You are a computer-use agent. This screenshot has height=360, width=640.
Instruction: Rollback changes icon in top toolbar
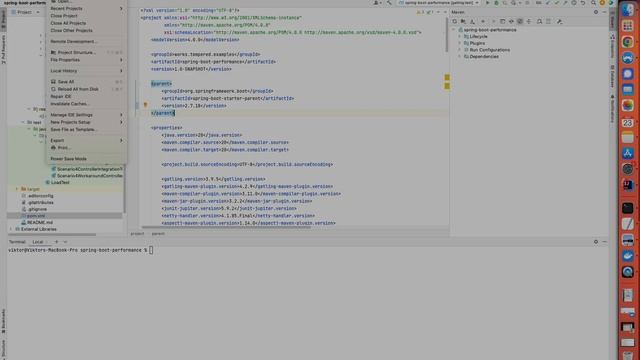pos(583,3)
